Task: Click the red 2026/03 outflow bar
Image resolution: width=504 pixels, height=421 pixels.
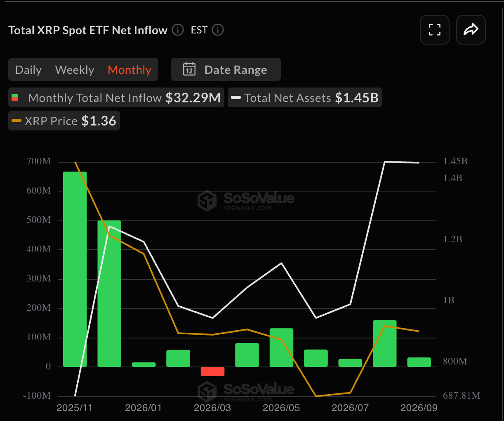Action: tap(213, 371)
